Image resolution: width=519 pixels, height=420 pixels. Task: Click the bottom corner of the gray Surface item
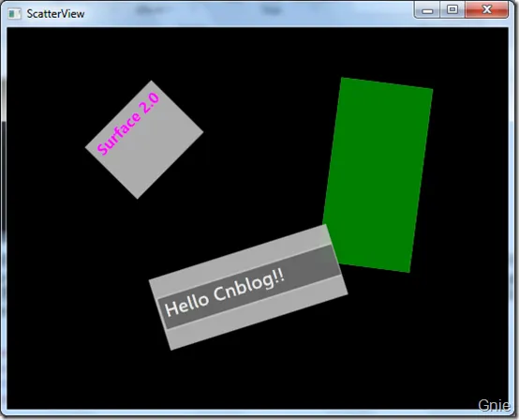click(x=138, y=197)
